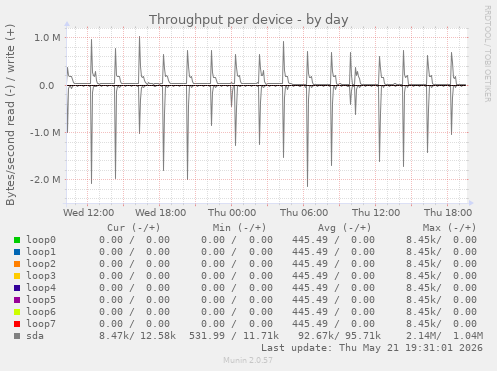Click the 'loop4' legend label
Screen dimensions: 497x371
[41, 288]
